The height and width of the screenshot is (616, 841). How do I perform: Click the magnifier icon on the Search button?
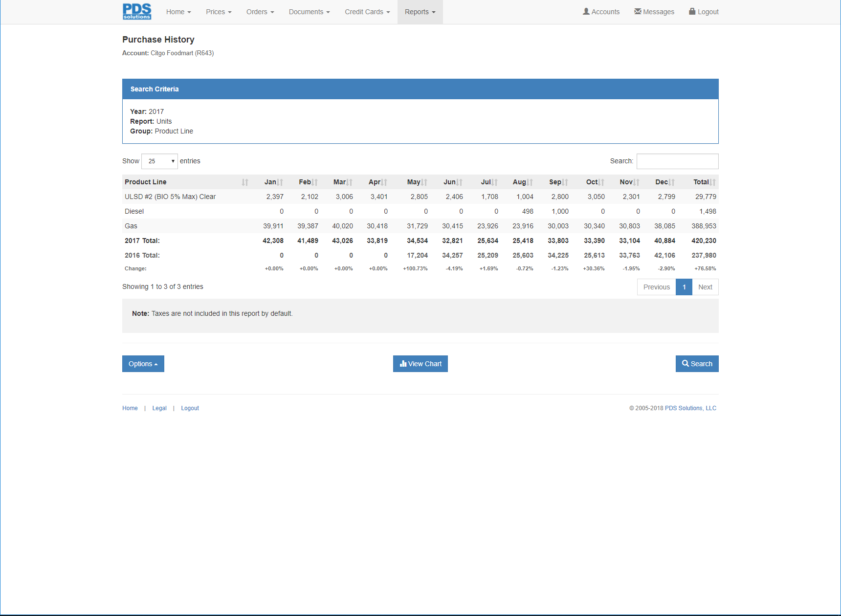[685, 364]
